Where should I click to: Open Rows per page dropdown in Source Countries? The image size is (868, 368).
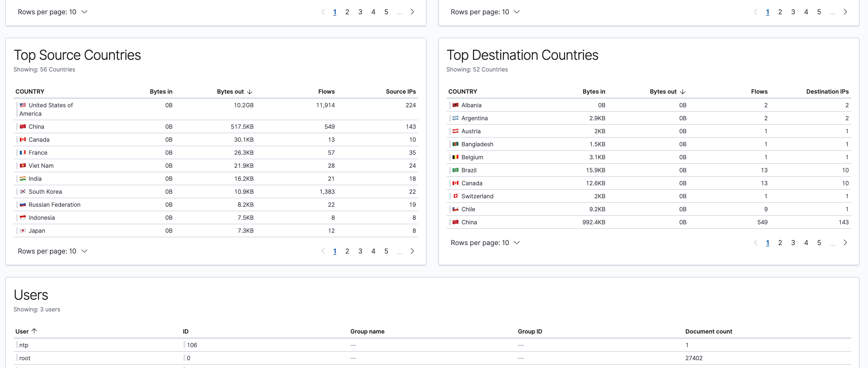pos(53,251)
